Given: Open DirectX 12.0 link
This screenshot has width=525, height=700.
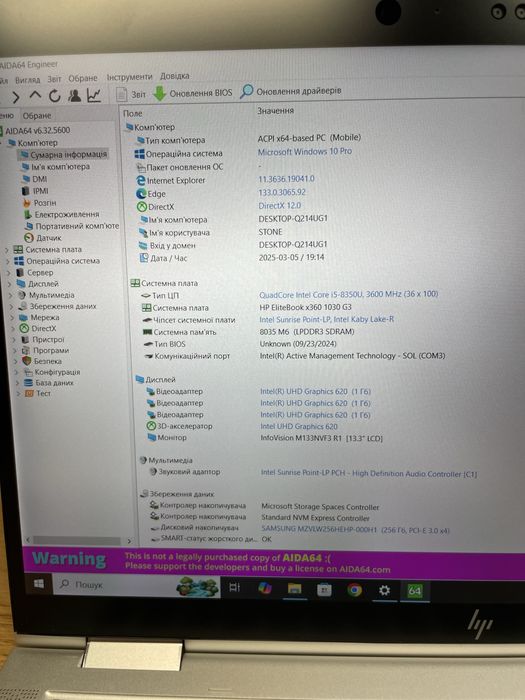Looking at the screenshot, I should pyautogui.click(x=279, y=205).
